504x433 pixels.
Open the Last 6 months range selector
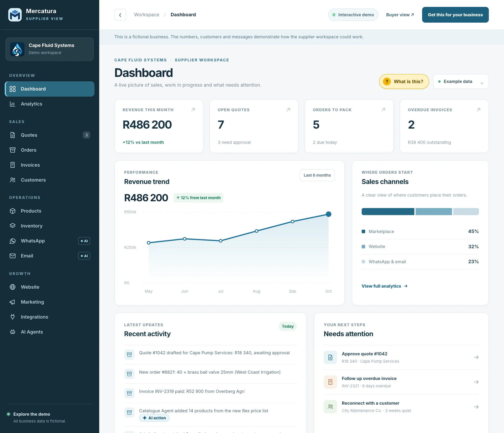coord(317,175)
